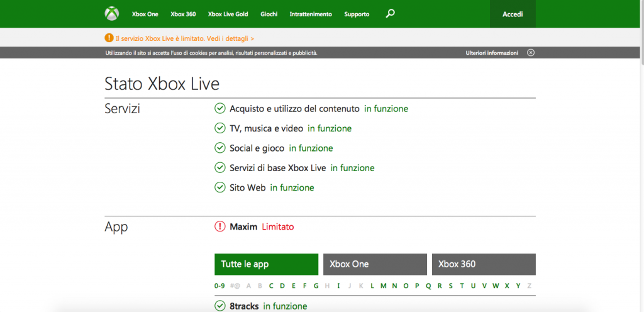The image size is (644, 312).
Task: Select the Xbox One apps tab
Action: tap(375, 264)
